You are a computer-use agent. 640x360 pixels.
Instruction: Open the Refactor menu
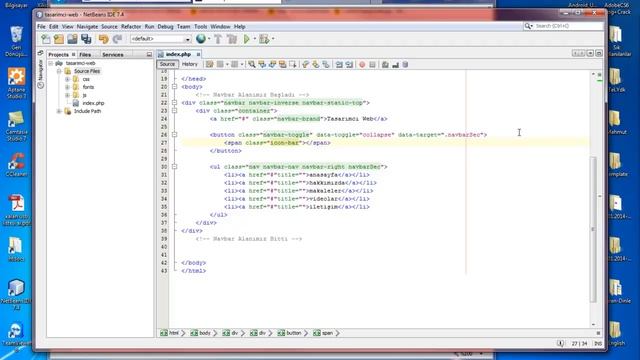pyautogui.click(x=131, y=27)
